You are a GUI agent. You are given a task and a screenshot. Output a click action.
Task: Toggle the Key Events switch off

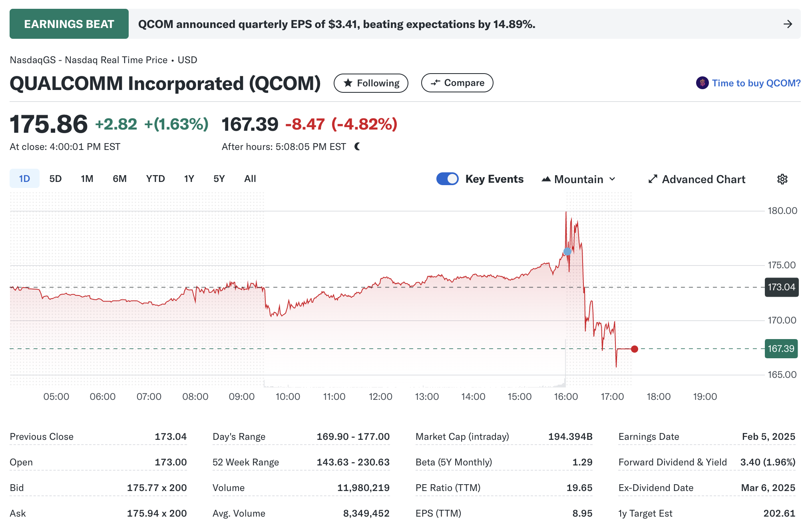point(447,179)
